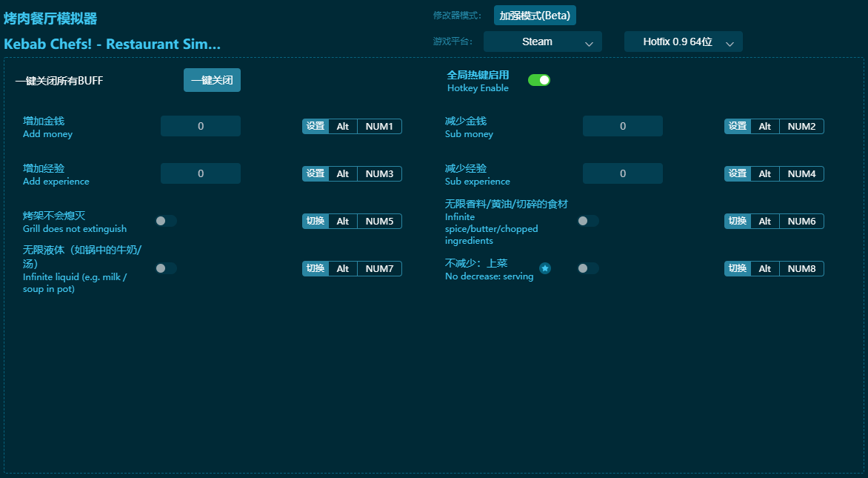Viewport: 868px width, 478px height.
Task: Click the Alt modifier key for NUM7 hotkey
Action: 343,268
